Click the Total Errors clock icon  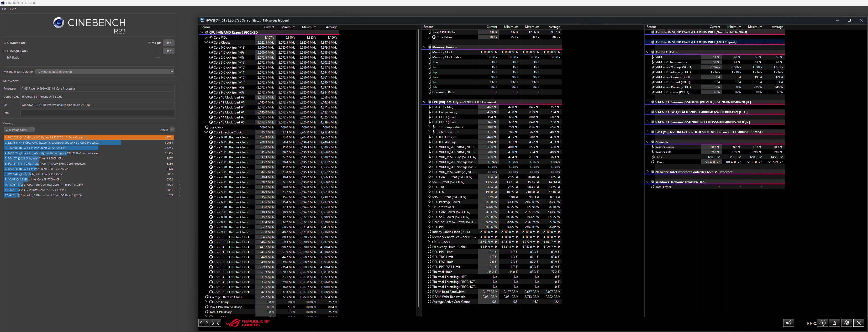click(x=653, y=187)
